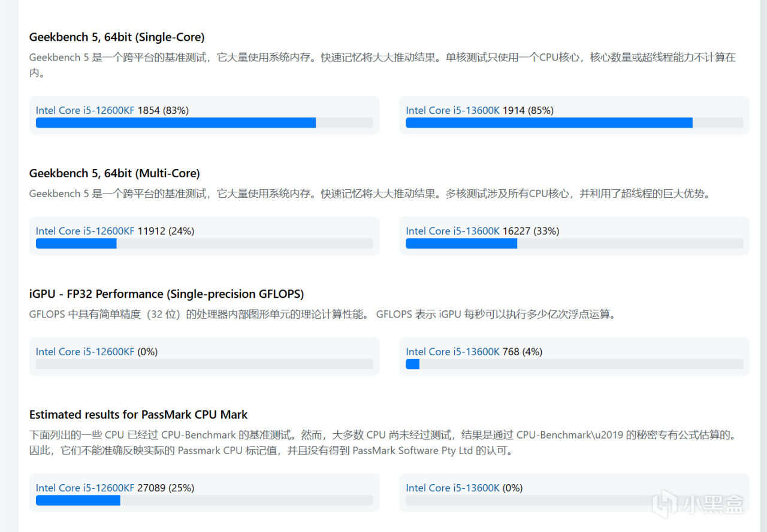Image resolution: width=767 pixels, height=532 pixels.
Task: Click the empty i5-12600KF iGPU progress bar
Action: 204,364
